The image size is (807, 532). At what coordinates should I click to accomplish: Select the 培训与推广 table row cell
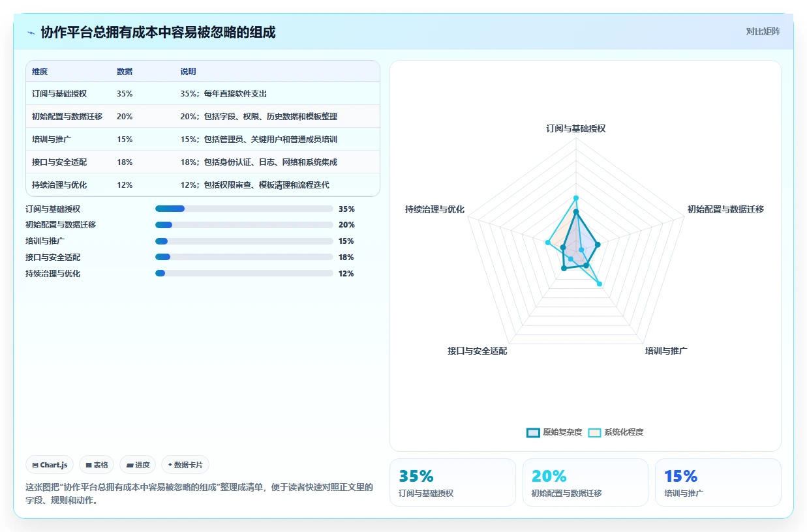click(52, 140)
